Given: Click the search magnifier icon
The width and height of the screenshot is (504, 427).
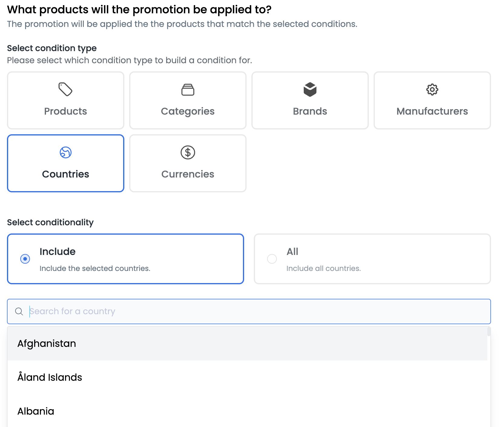Looking at the screenshot, I should pyautogui.click(x=19, y=311).
